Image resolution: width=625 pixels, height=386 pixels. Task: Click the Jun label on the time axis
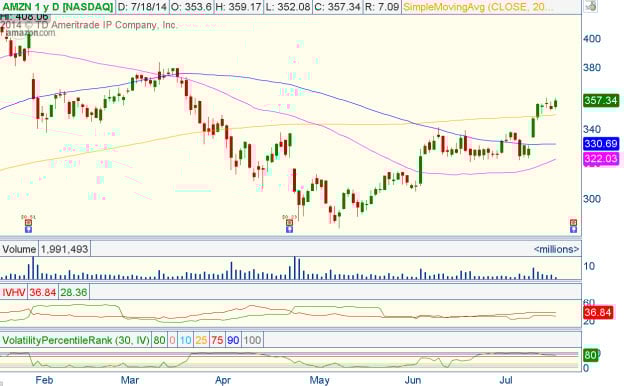(x=413, y=380)
